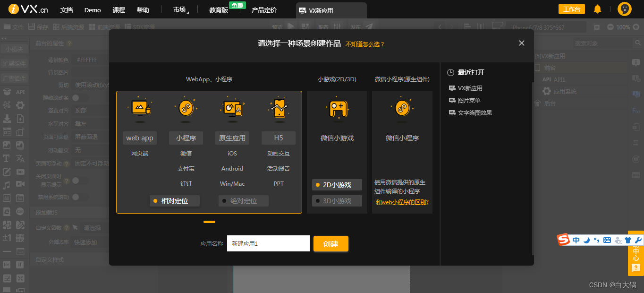Open the iPhone6/7/8 375*667 device dropdown
Viewport: 644px width, 293px height.
(x=546, y=27)
